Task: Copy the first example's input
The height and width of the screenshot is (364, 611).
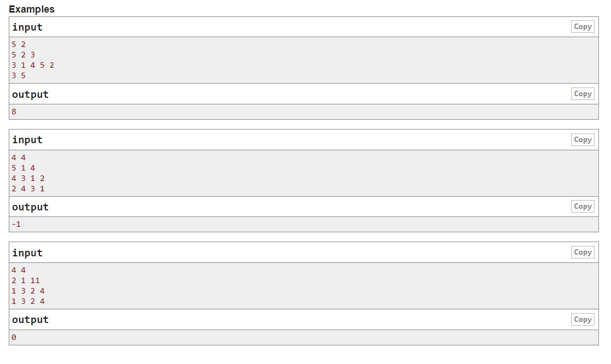Action: (583, 27)
